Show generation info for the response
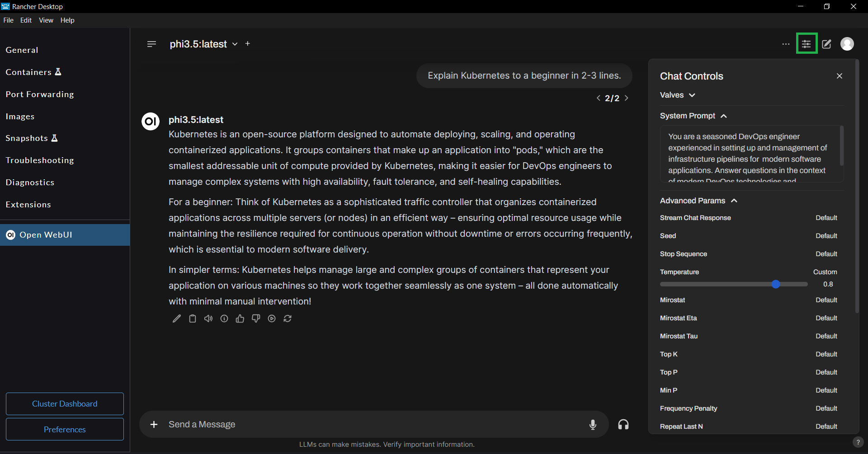The width and height of the screenshot is (868, 454). pos(224,318)
